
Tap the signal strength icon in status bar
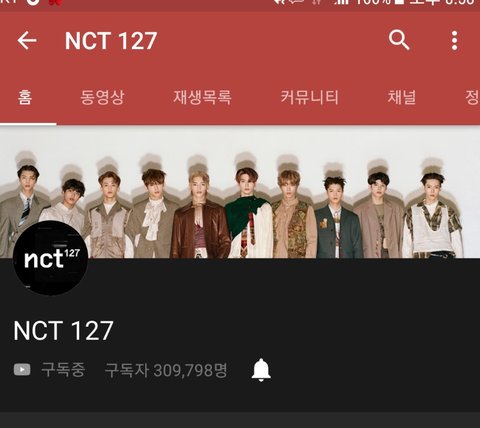339,3
